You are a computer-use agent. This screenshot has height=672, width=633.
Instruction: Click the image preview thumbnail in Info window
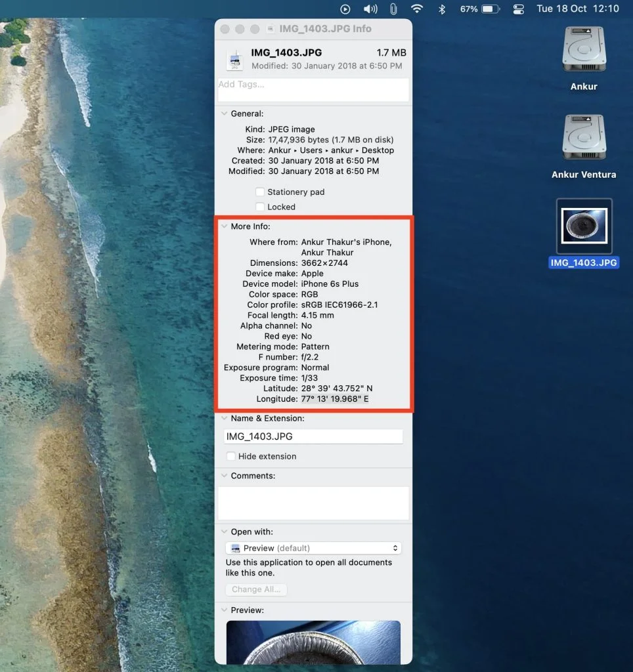tap(313, 642)
